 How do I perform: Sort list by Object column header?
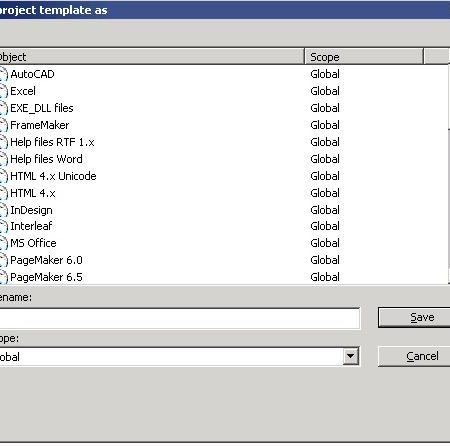coord(152,56)
